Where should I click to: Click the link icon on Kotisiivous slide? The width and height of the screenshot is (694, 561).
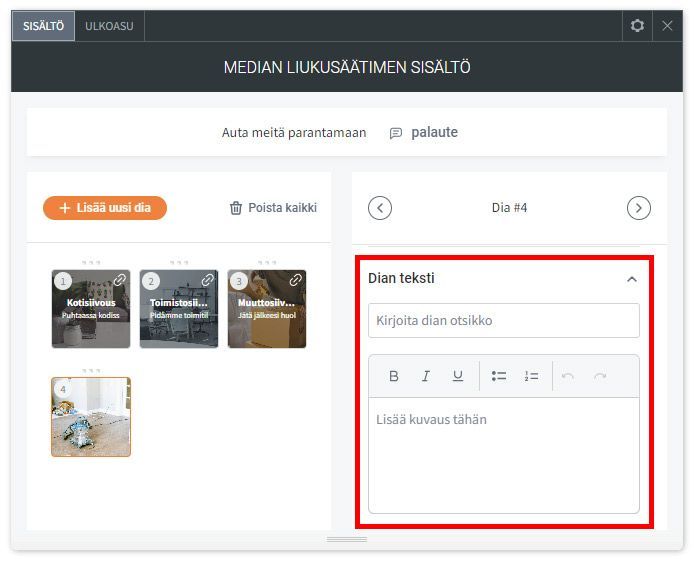[119, 280]
